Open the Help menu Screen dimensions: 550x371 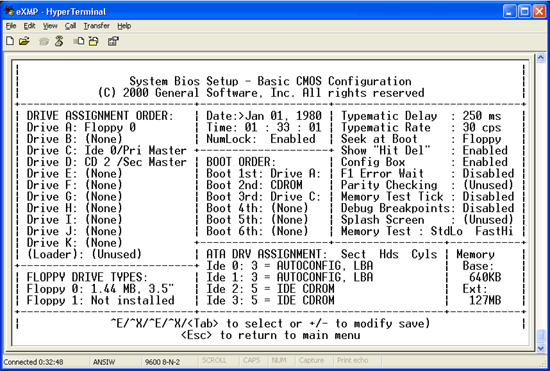(124, 26)
